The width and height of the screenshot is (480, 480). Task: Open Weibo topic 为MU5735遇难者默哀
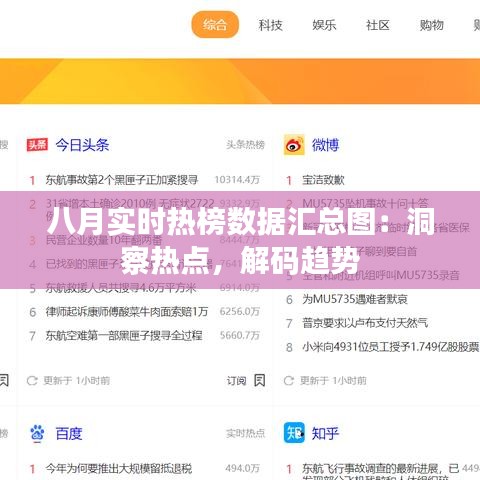coord(355,299)
